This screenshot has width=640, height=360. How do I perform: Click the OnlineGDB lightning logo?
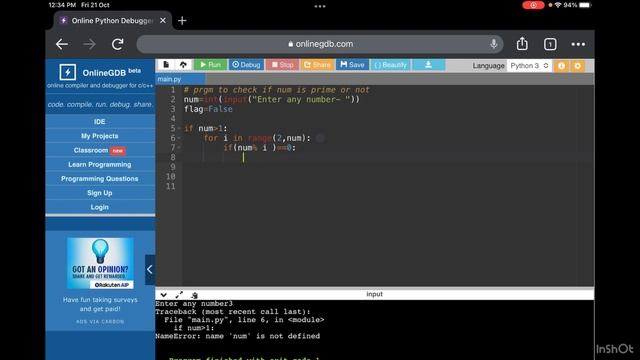(x=67, y=73)
